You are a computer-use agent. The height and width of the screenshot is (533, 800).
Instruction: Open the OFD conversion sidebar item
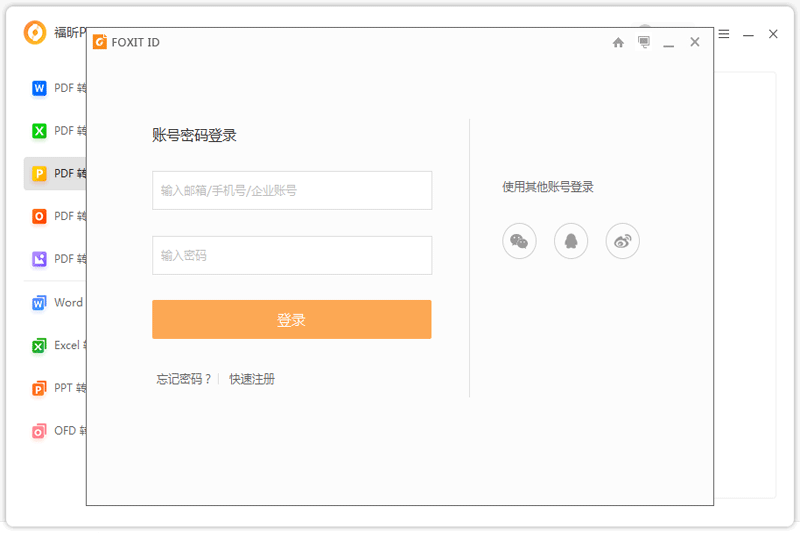tap(55, 432)
